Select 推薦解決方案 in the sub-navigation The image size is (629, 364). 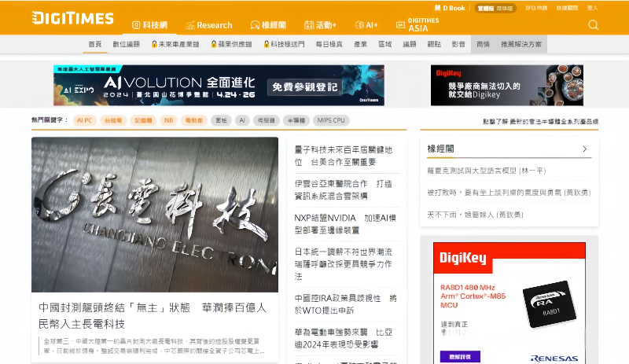tap(521, 44)
